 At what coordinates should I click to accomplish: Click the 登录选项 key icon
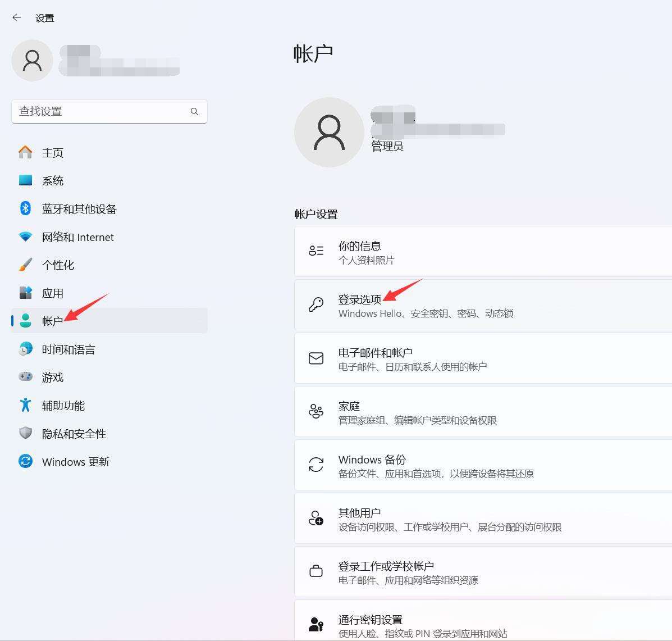click(x=316, y=304)
